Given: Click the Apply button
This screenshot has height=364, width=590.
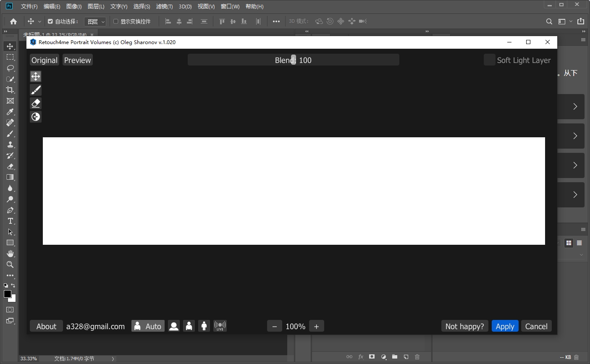Looking at the screenshot, I should point(505,326).
